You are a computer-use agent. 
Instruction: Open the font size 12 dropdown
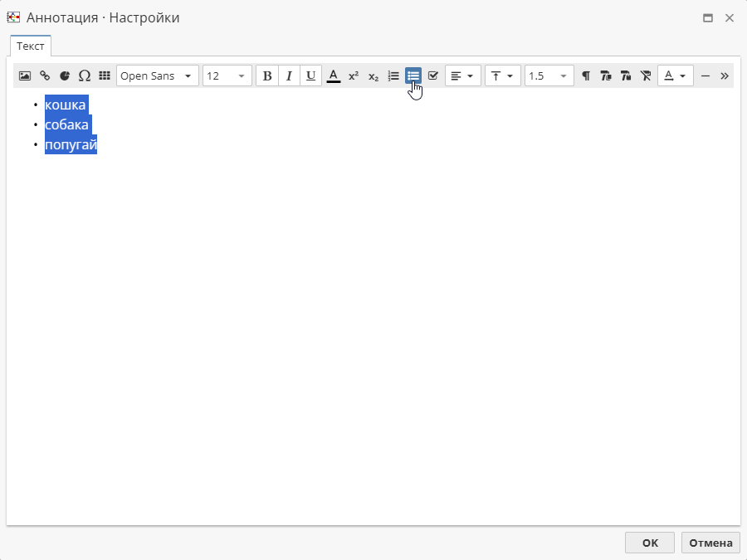227,75
